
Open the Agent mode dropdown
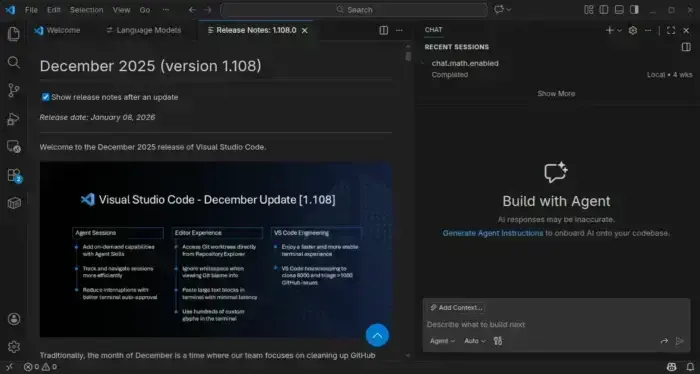tap(442, 341)
